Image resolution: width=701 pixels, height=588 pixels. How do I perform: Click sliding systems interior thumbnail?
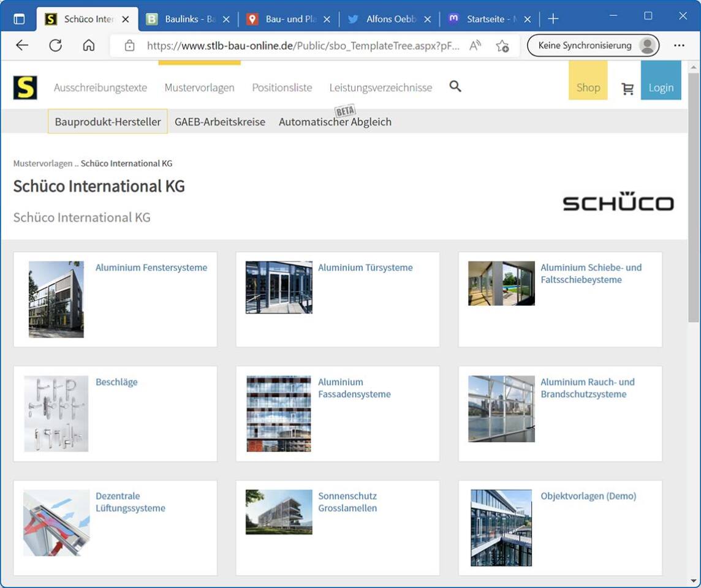coord(501,283)
